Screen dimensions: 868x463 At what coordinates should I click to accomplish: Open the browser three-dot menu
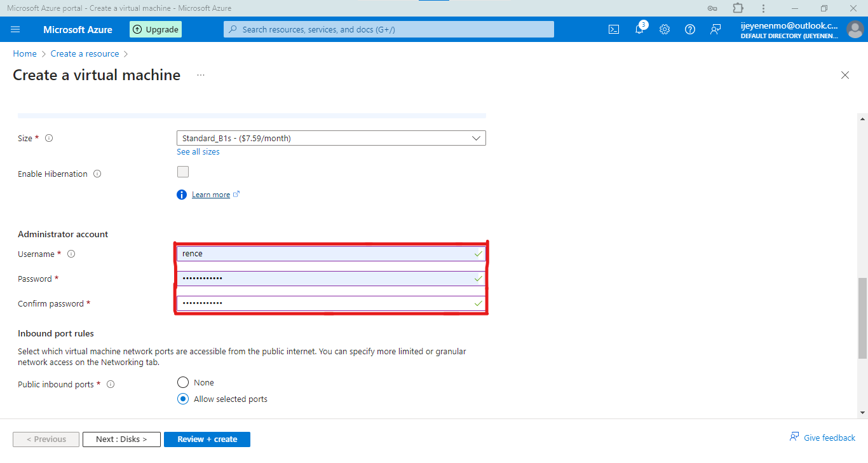click(763, 8)
